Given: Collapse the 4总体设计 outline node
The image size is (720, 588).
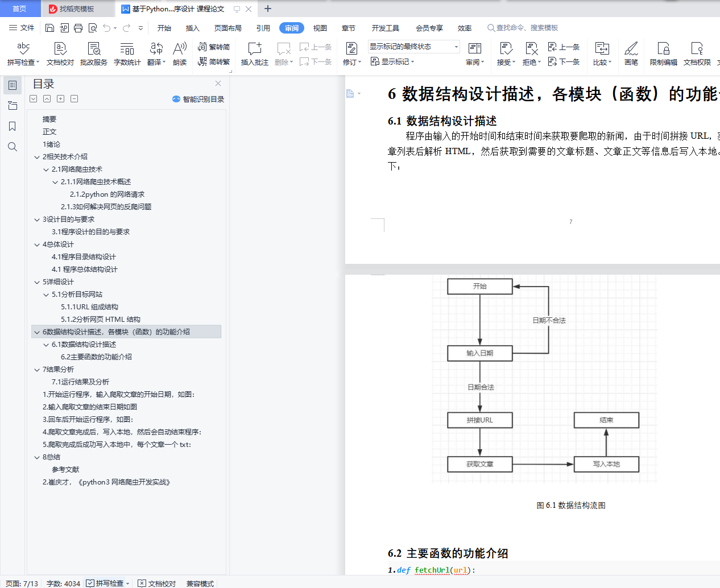Looking at the screenshot, I should [37, 245].
